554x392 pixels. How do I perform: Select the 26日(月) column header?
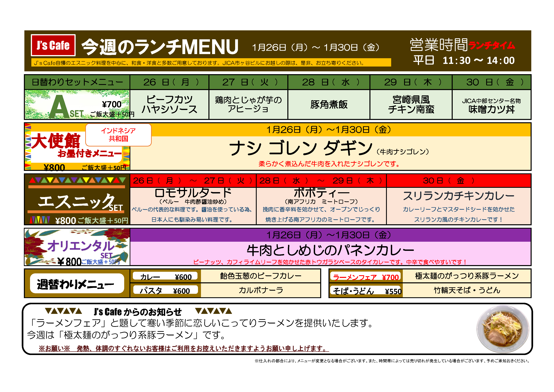(x=169, y=82)
